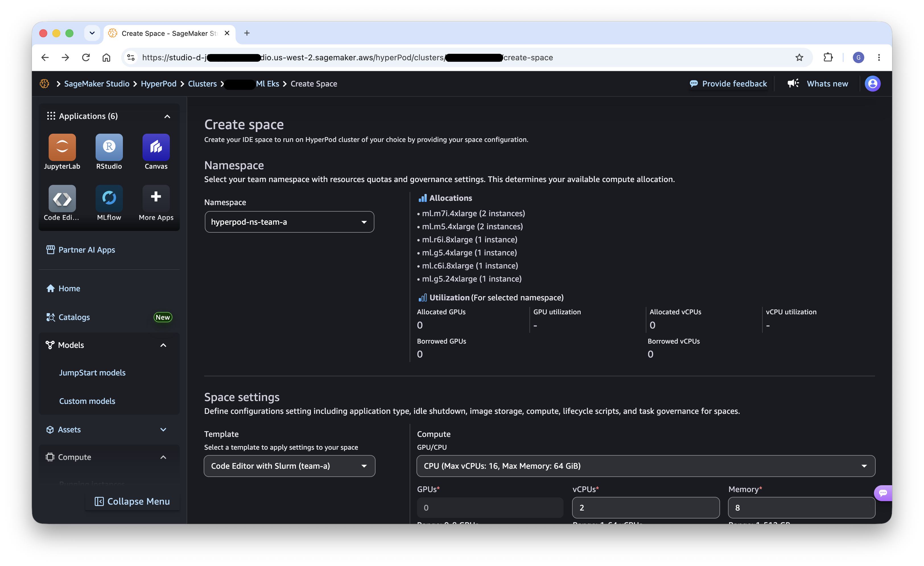The image size is (924, 566).
Task: Open the Template dropdown Code Editor with Slurm
Action: pos(289,466)
